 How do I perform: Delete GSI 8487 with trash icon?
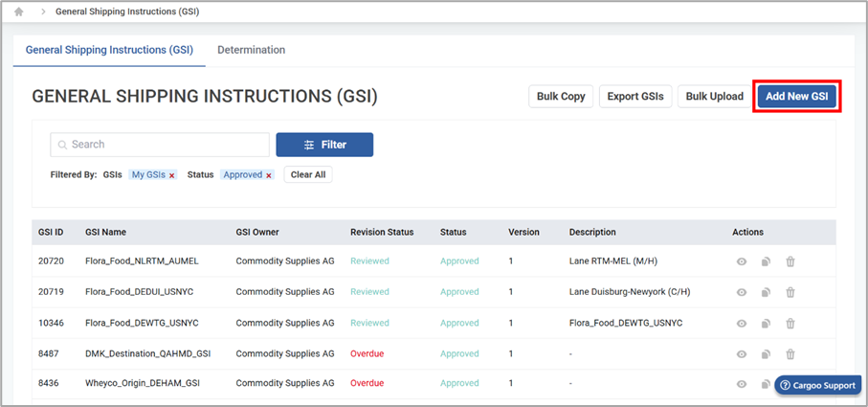[x=790, y=353]
